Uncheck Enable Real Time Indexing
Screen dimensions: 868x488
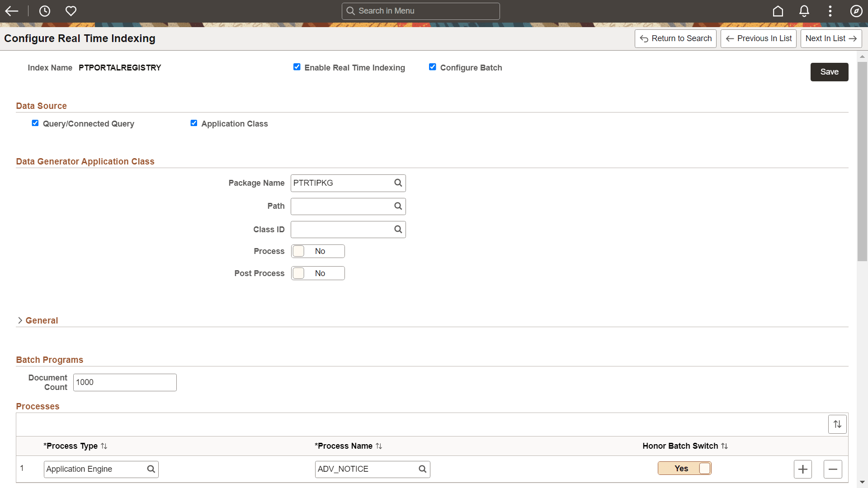click(297, 66)
